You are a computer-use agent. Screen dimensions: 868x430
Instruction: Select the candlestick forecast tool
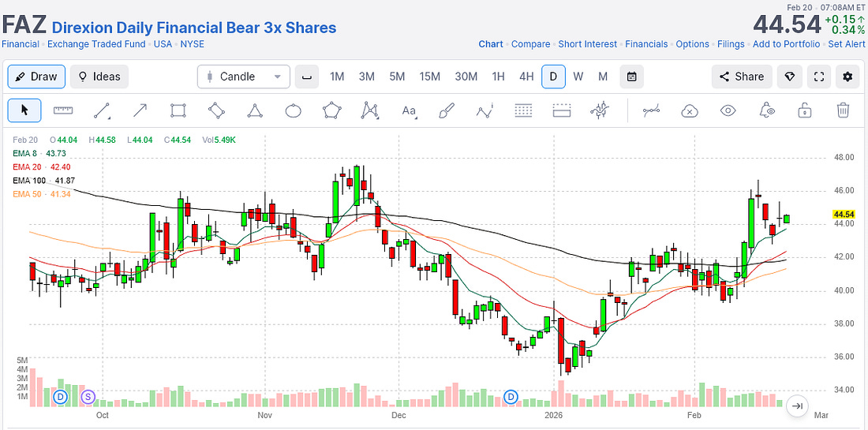(x=600, y=110)
